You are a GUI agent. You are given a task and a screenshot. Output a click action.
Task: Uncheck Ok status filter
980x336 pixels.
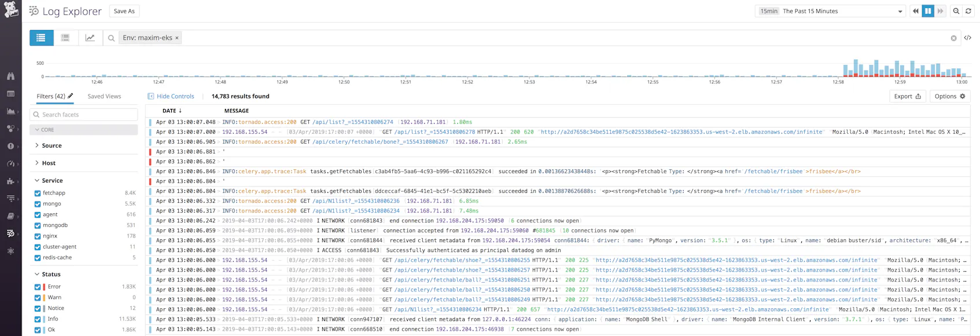click(38, 330)
